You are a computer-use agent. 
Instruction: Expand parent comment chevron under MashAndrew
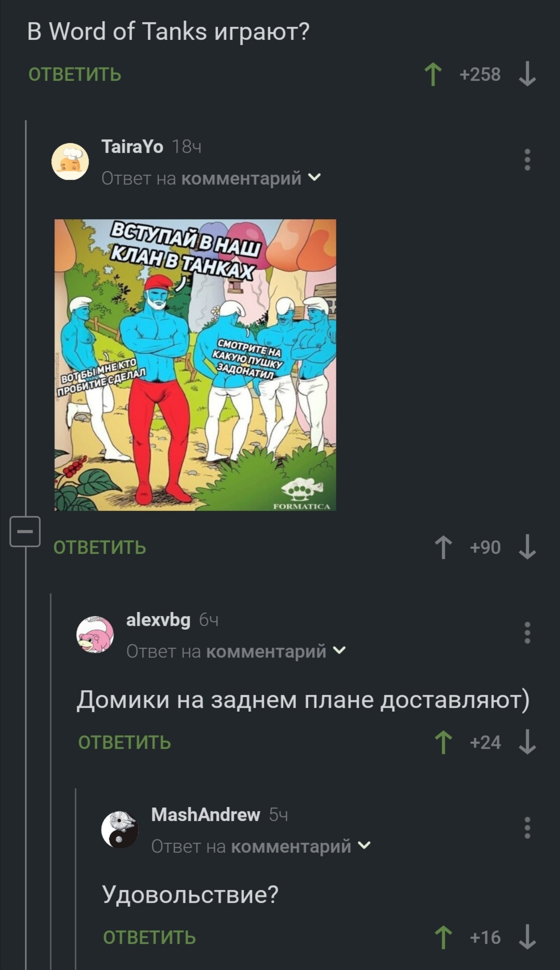coord(364,846)
